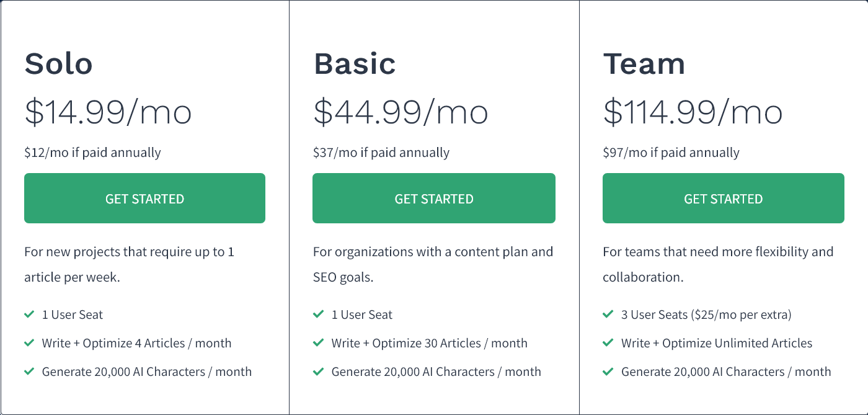
Task: Click the checkmark beside Write + Optimize 30 Articles
Action: pyautogui.click(x=317, y=343)
